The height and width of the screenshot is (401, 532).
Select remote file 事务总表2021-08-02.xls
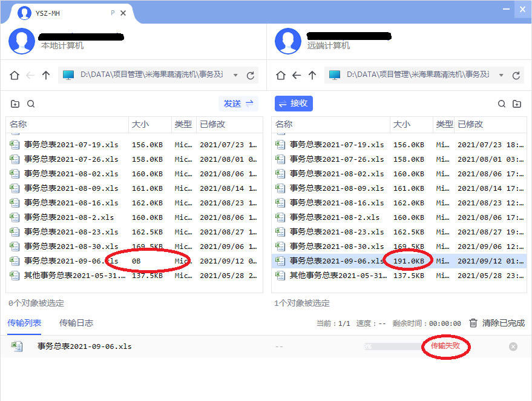[399, 174]
